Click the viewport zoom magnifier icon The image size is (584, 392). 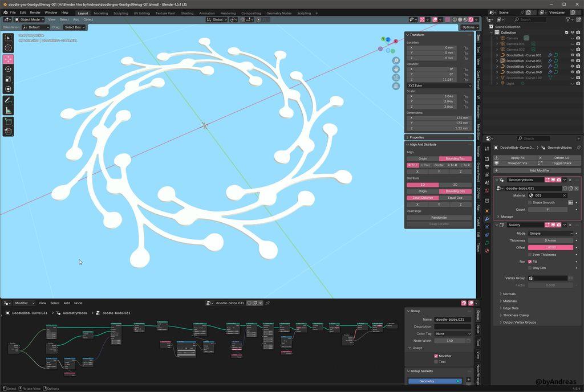pyautogui.click(x=396, y=60)
